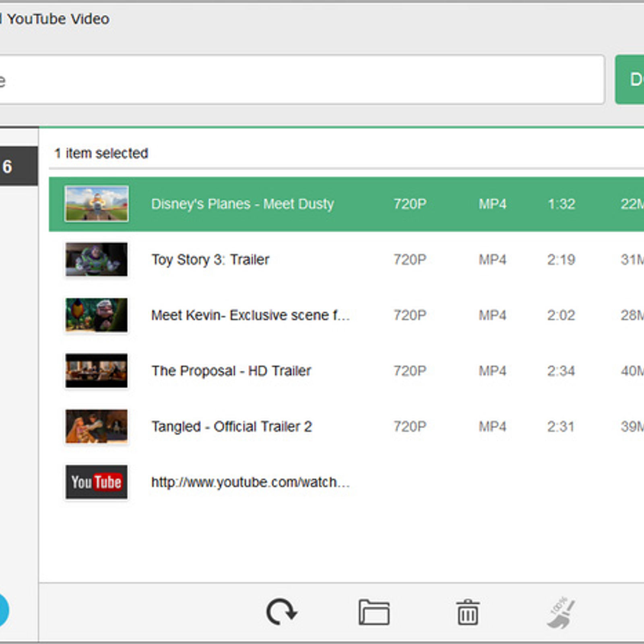The height and width of the screenshot is (644, 644).
Task: Click the "1 item selected" status text
Action: [101, 153]
